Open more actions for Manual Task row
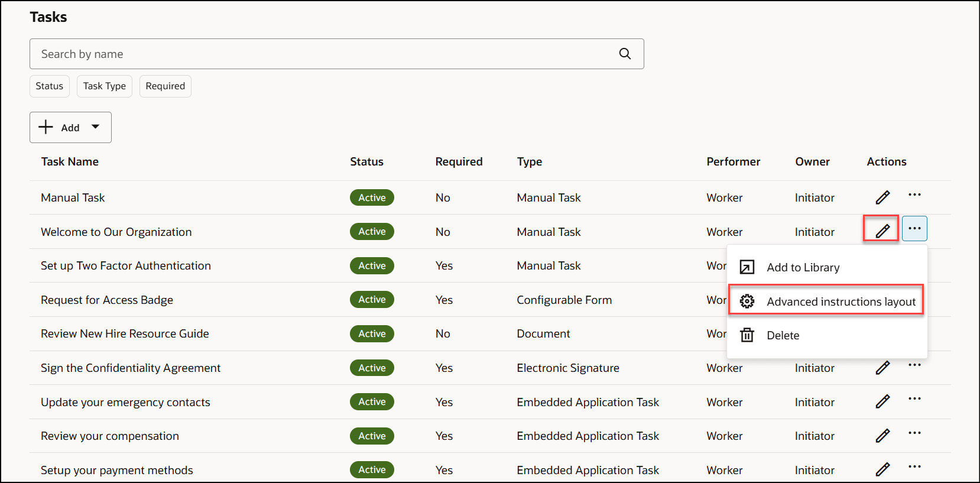 click(914, 195)
